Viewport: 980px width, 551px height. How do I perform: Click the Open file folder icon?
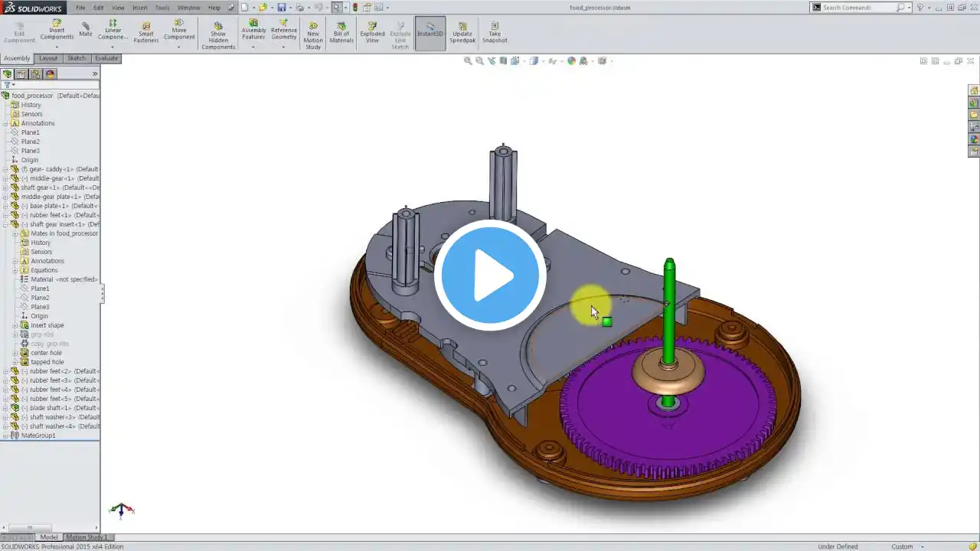coord(263,7)
